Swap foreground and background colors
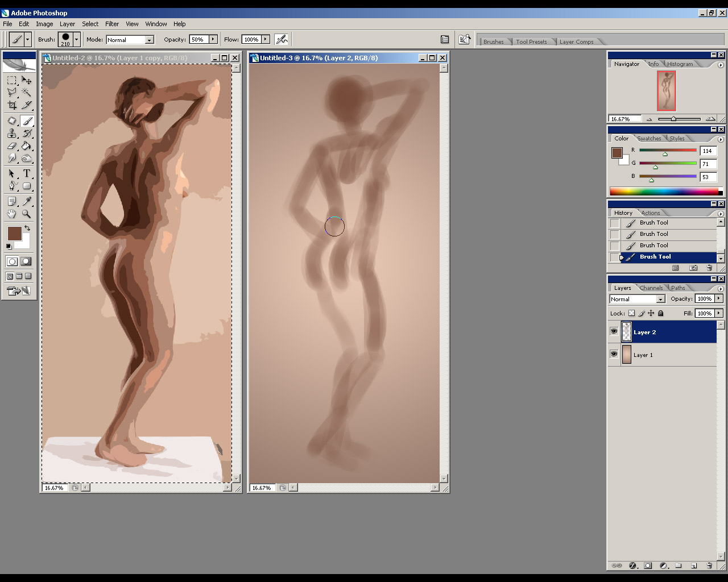 (27, 228)
